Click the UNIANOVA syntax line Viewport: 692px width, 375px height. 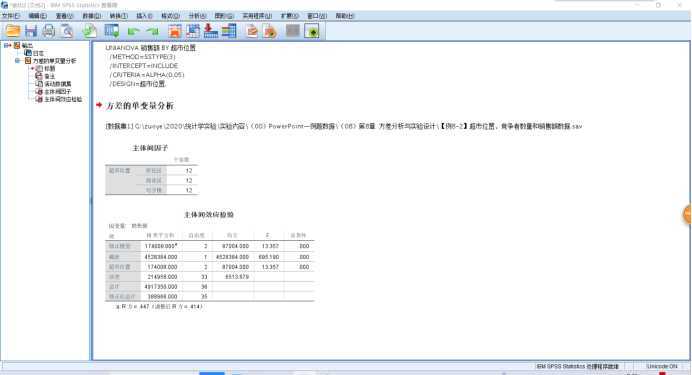point(150,48)
